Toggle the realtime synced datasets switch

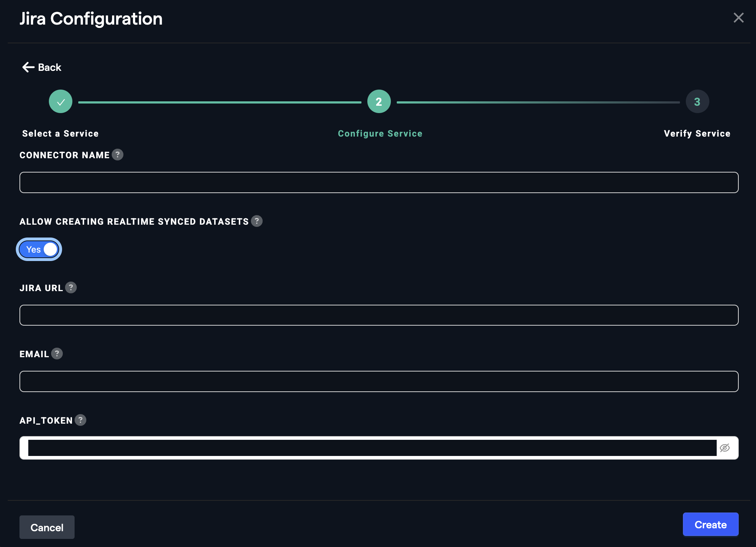[39, 249]
